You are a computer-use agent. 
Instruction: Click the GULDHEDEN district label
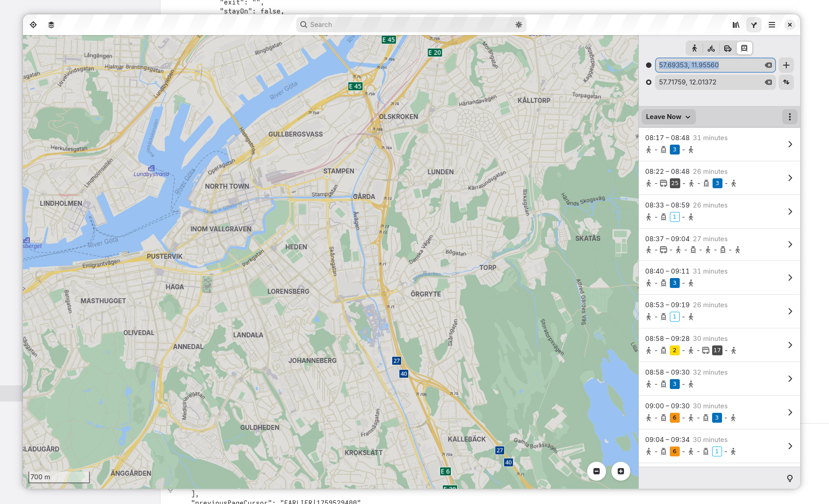(260, 428)
